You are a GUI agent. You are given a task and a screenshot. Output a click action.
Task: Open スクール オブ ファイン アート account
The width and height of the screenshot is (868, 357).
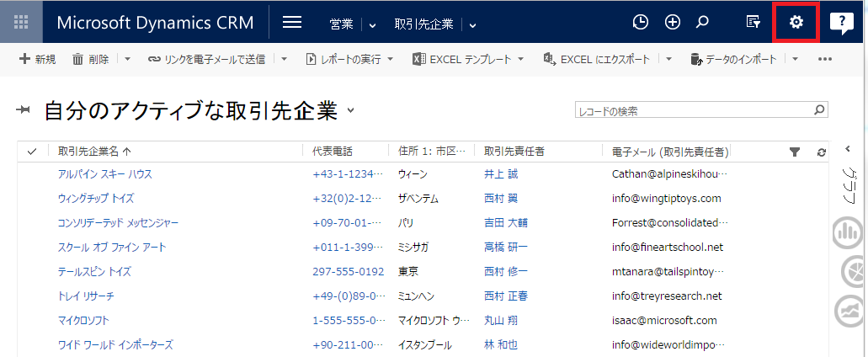coord(112,247)
